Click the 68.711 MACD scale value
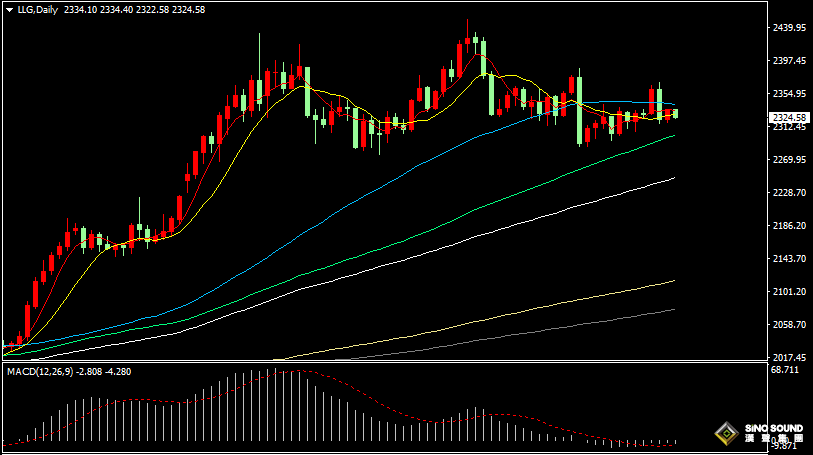The image size is (813, 455). coord(785,370)
